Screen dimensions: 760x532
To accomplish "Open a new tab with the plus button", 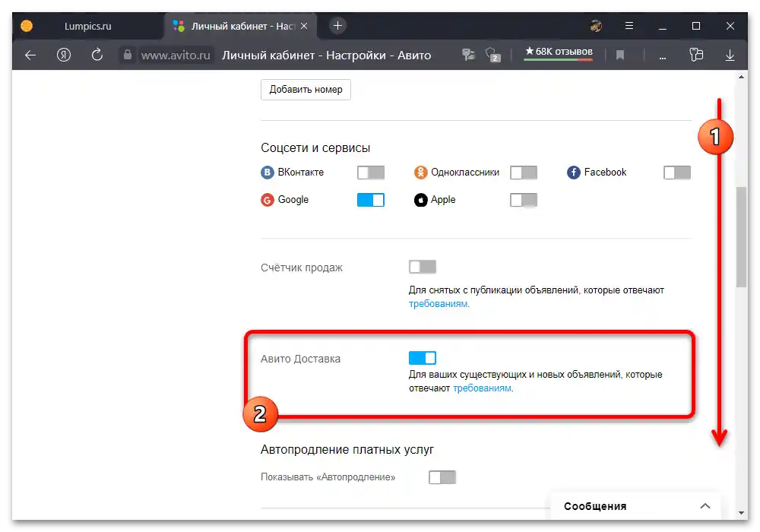I will 338,26.
